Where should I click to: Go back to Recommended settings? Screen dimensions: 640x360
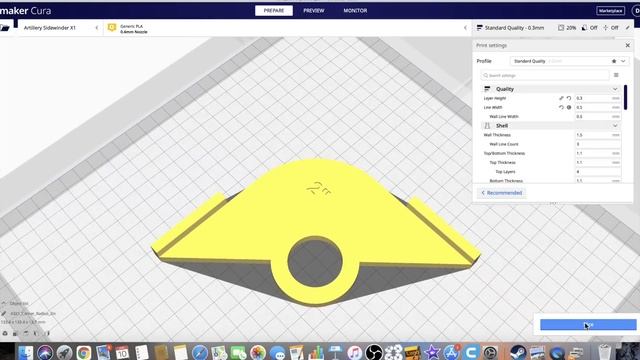coord(502,193)
